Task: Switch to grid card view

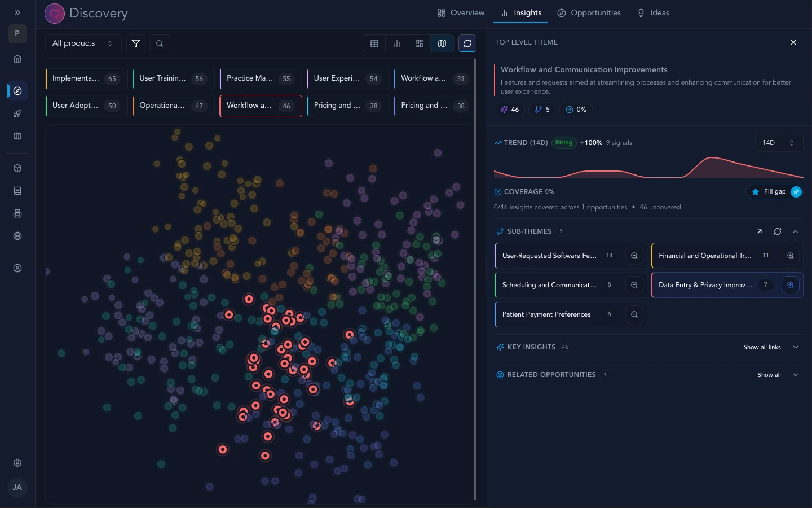Action: tap(420, 43)
